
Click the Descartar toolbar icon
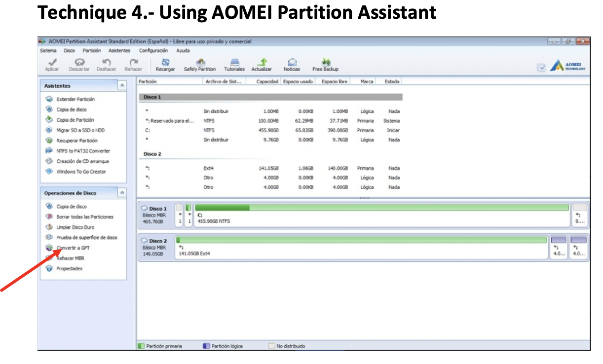tap(79, 62)
